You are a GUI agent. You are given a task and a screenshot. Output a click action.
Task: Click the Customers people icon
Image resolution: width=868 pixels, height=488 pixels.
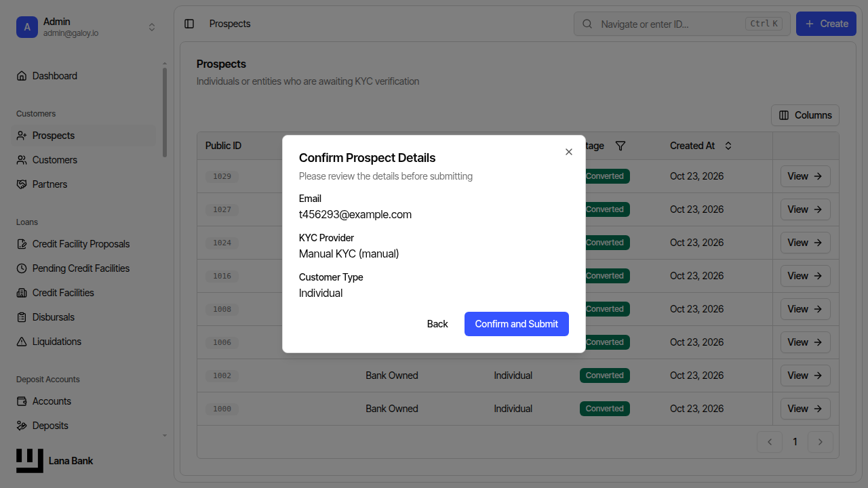[22, 160]
